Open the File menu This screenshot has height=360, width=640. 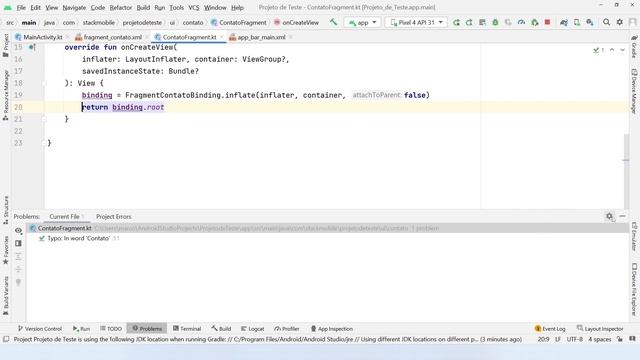[x=21, y=7]
